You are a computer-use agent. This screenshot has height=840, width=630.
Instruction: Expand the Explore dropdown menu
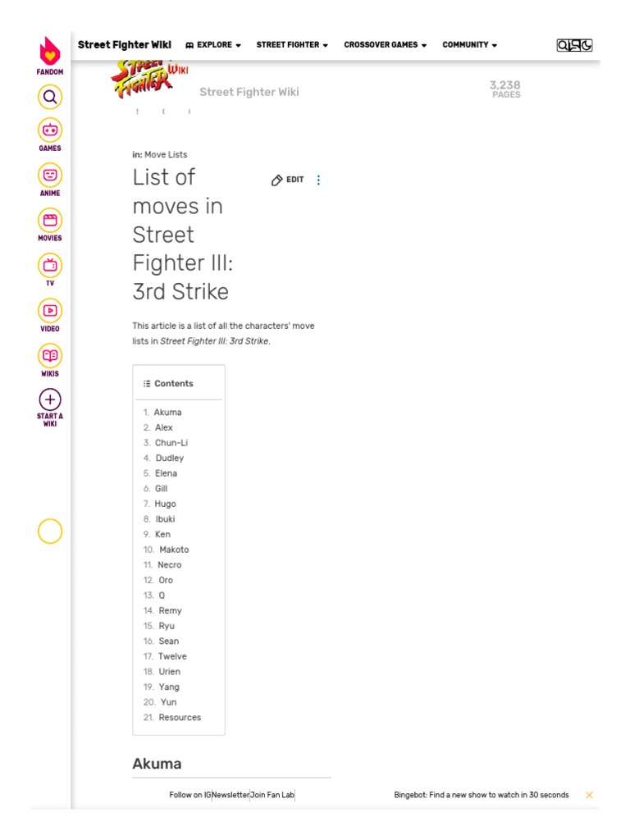pos(213,45)
